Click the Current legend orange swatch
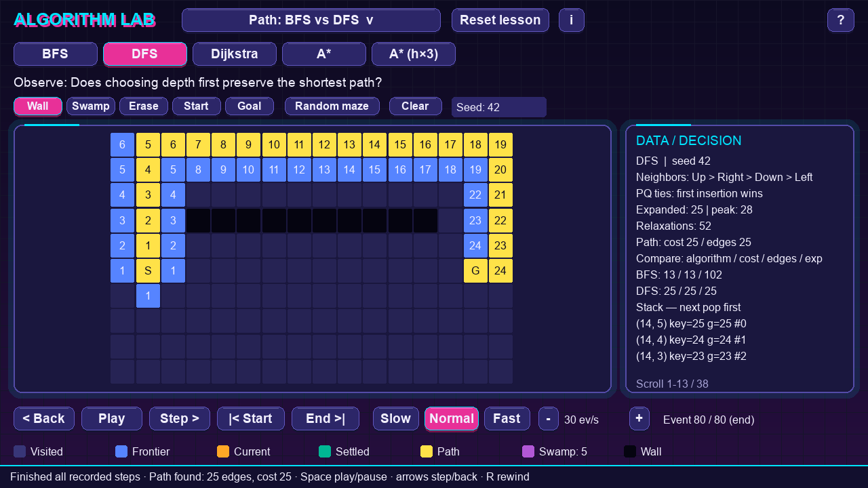The width and height of the screenshot is (868, 488). pos(223,451)
